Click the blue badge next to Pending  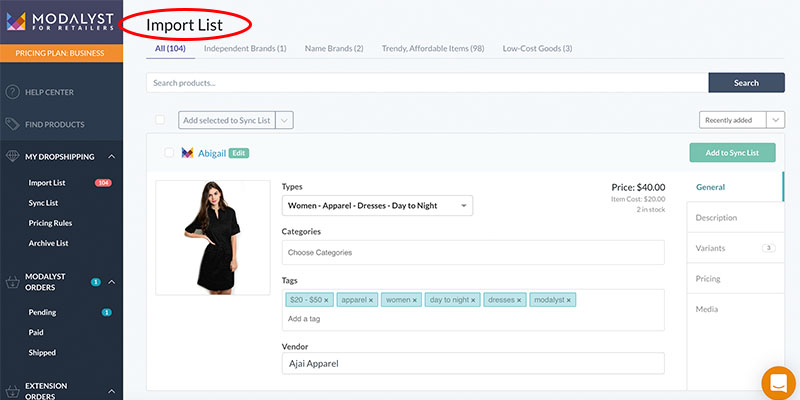106,312
